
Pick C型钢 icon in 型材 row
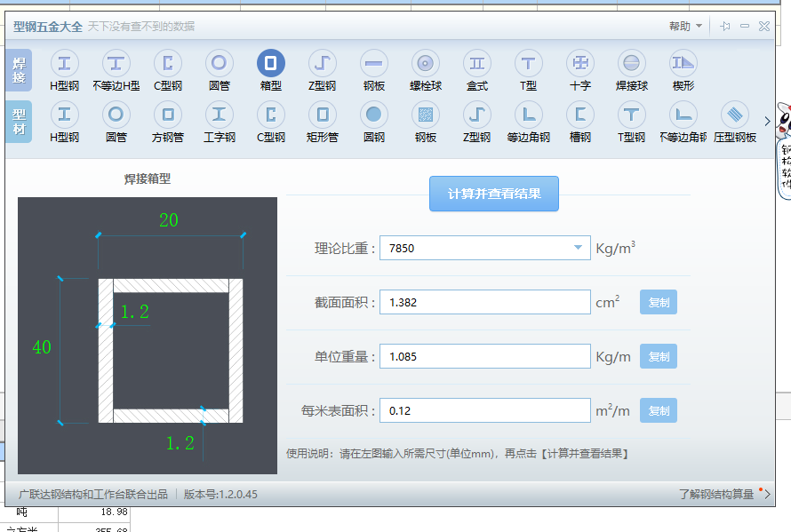tap(271, 115)
